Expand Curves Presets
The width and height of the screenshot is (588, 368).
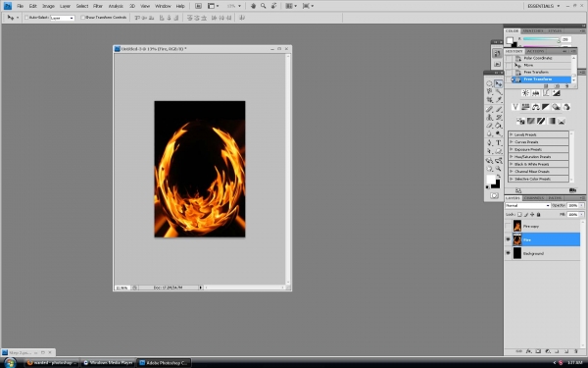tap(512, 142)
